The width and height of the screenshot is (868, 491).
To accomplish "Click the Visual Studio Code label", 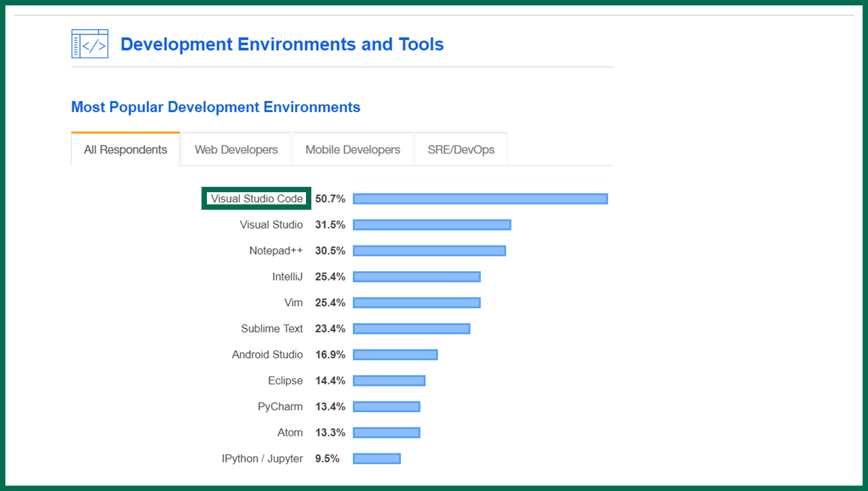I will 257,199.
